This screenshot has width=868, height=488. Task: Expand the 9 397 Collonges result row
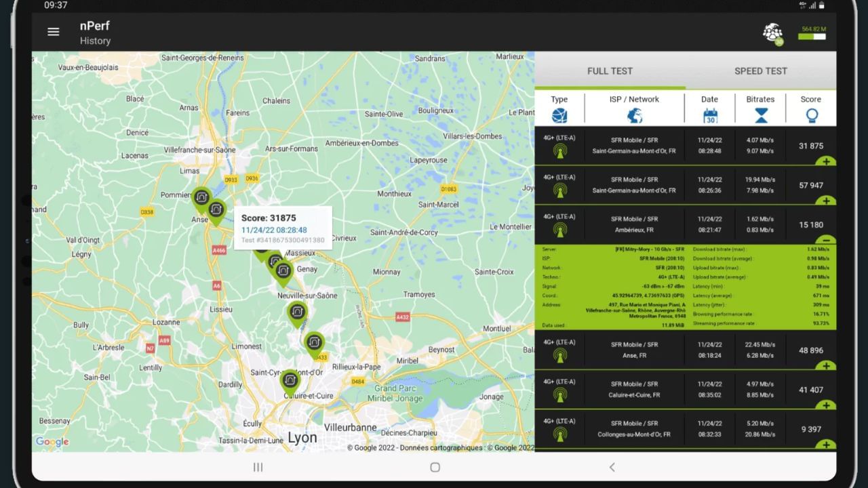pos(826,445)
